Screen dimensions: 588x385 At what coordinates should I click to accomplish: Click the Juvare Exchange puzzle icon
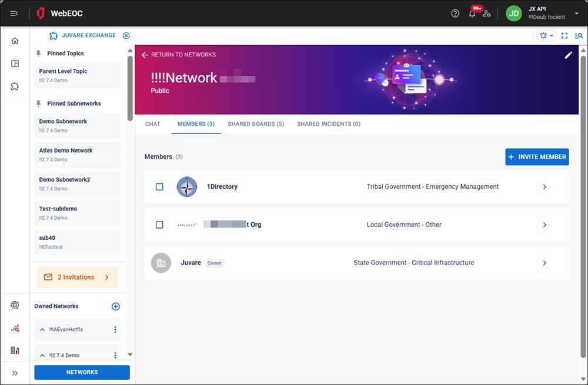pyautogui.click(x=54, y=36)
